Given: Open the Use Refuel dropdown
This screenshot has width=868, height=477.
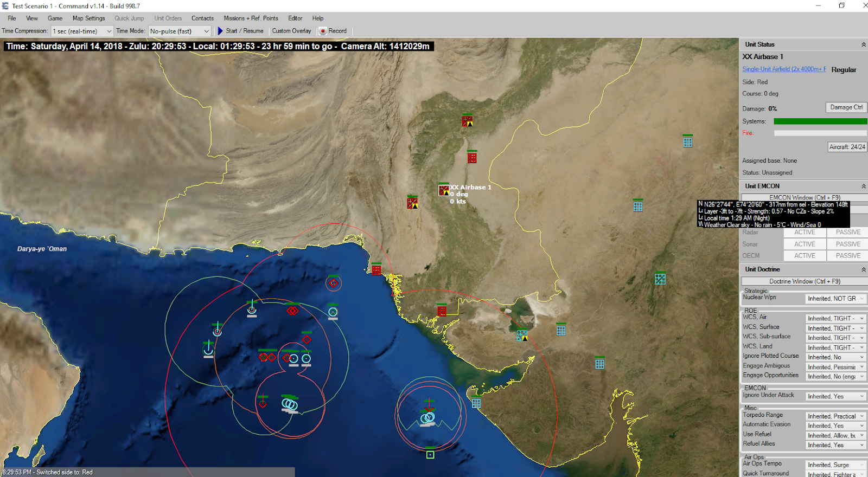Looking at the screenshot, I should [x=835, y=435].
